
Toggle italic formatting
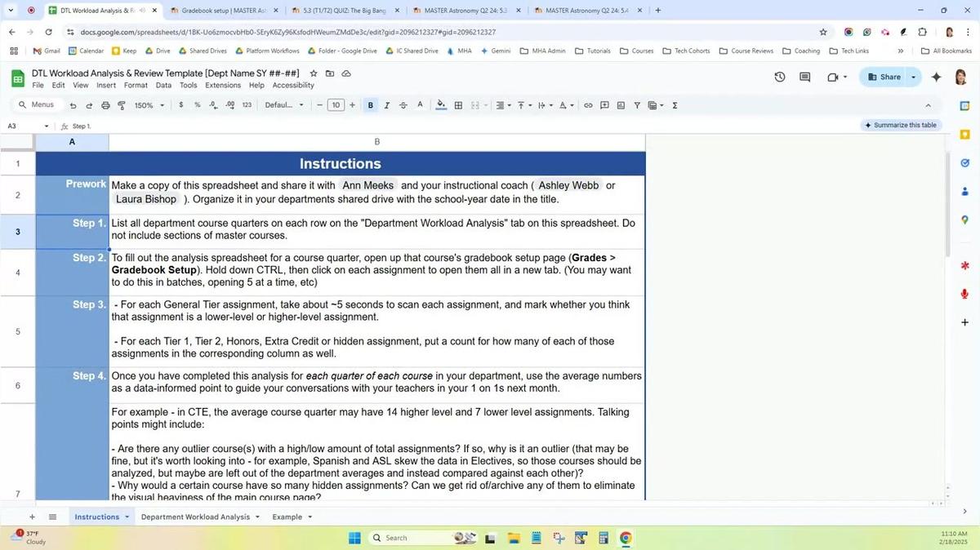[387, 105]
